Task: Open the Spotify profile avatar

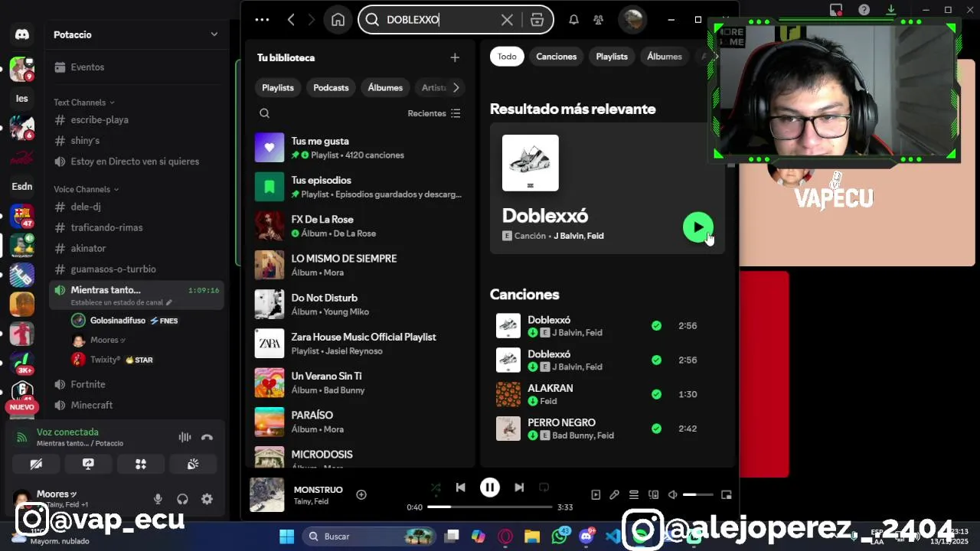Action: click(632, 20)
